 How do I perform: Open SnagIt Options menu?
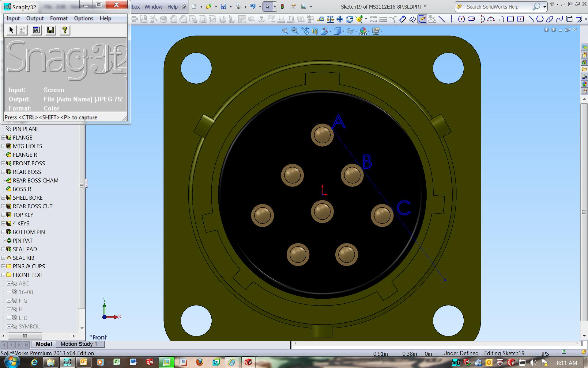[83, 18]
